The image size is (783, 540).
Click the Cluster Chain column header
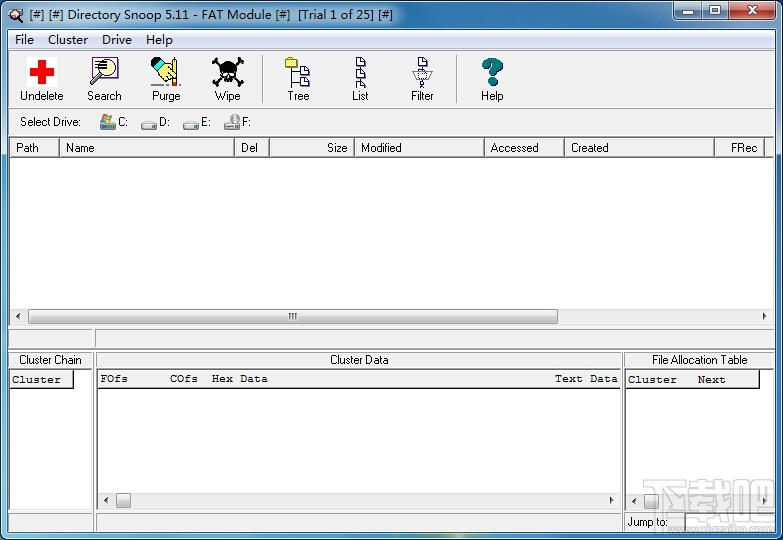click(x=41, y=380)
